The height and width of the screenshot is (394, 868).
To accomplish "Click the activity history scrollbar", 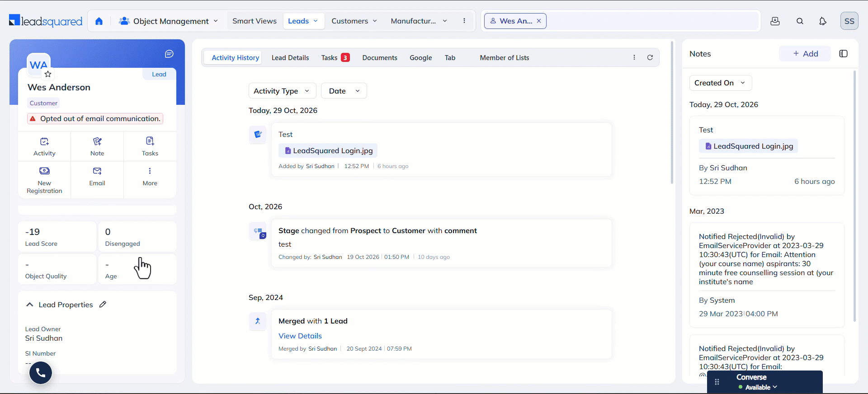I will point(672,113).
